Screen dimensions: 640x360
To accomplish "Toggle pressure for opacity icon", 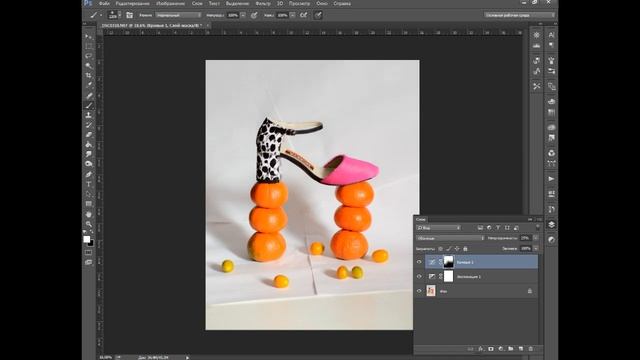I will tap(254, 15).
